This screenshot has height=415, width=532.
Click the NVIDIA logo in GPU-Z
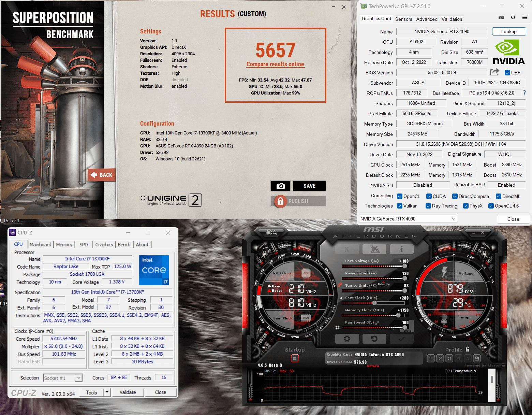pos(508,52)
